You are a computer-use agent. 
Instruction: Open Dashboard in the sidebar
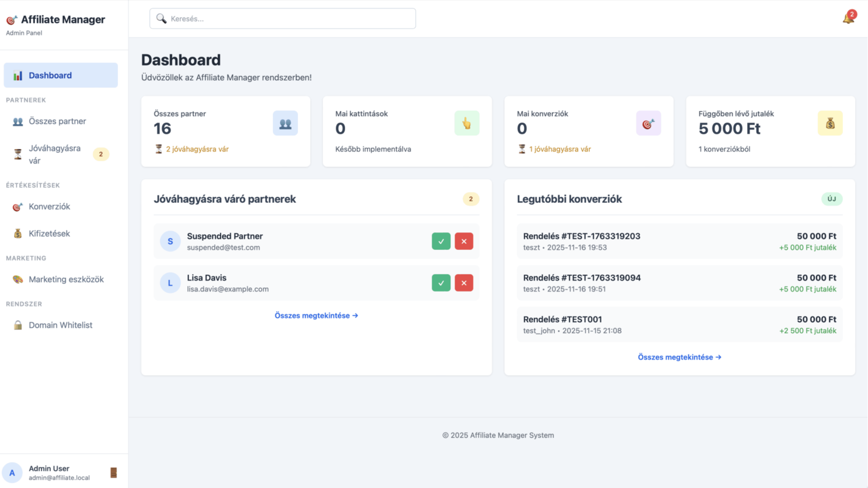click(60, 75)
